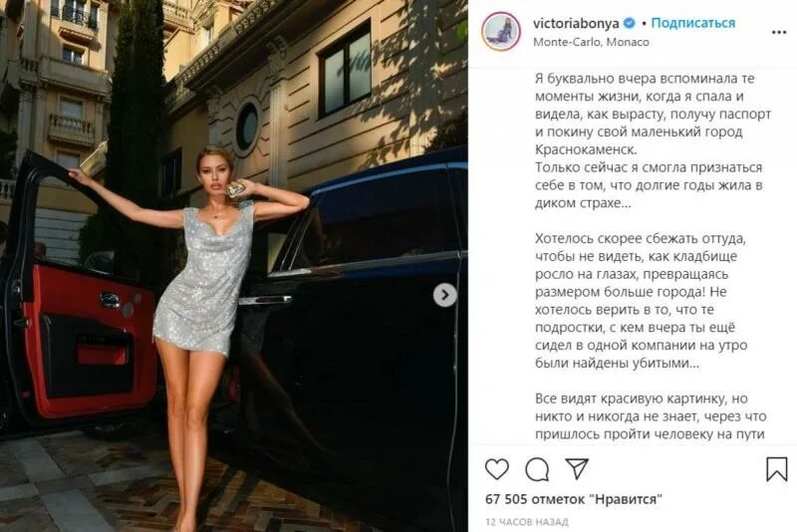View the list of 67 505 likes
This screenshot has height=532, width=797.
pyautogui.click(x=574, y=499)
